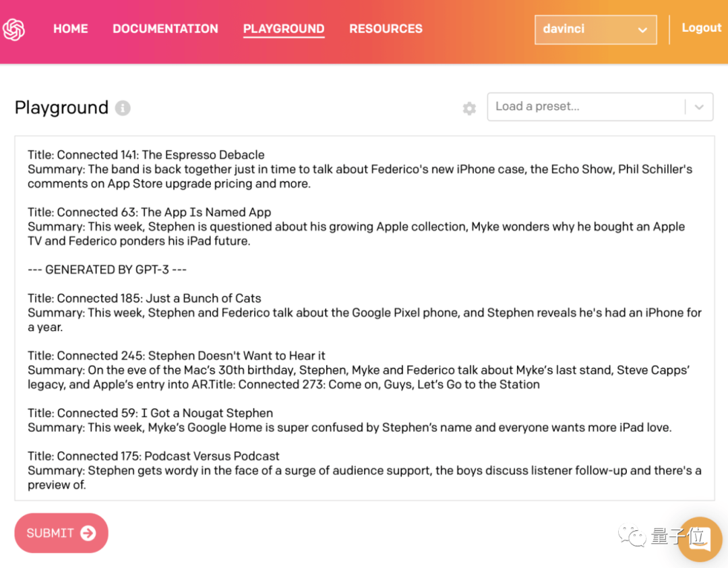Open settings with the gear icon

coord(469,108)
